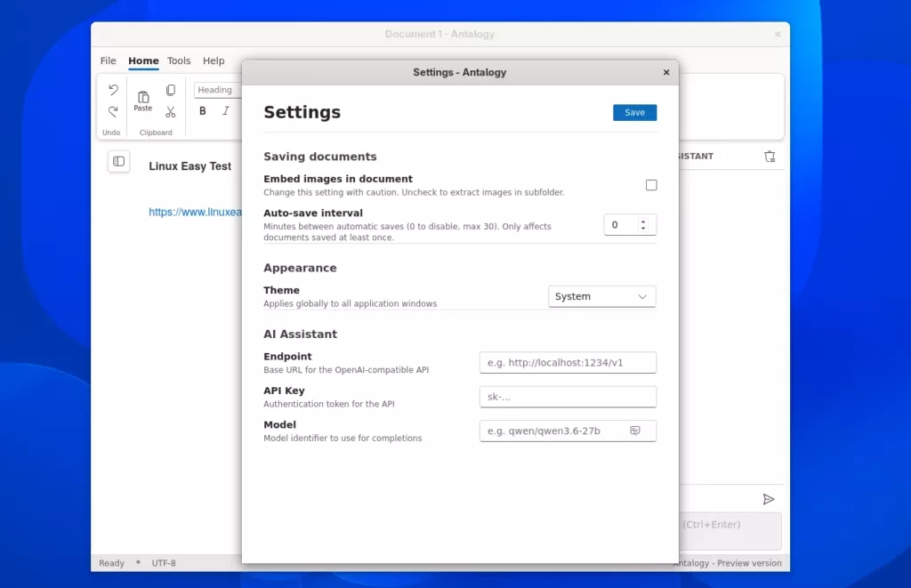Click the clear chat trash icon
This screenshot has width=911, height=588.
tap(770, 157)
